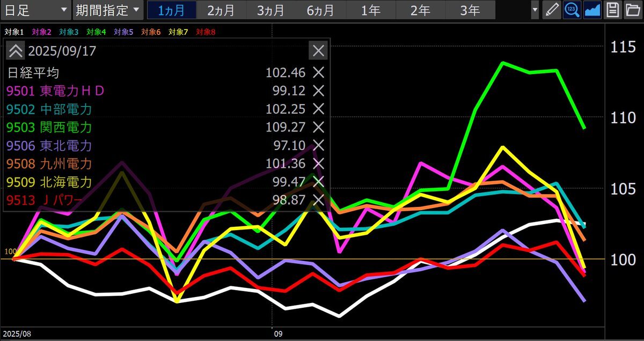Click the 6ヵ月 range button
This screenshot has height=341, width=644.
[321, 10]
